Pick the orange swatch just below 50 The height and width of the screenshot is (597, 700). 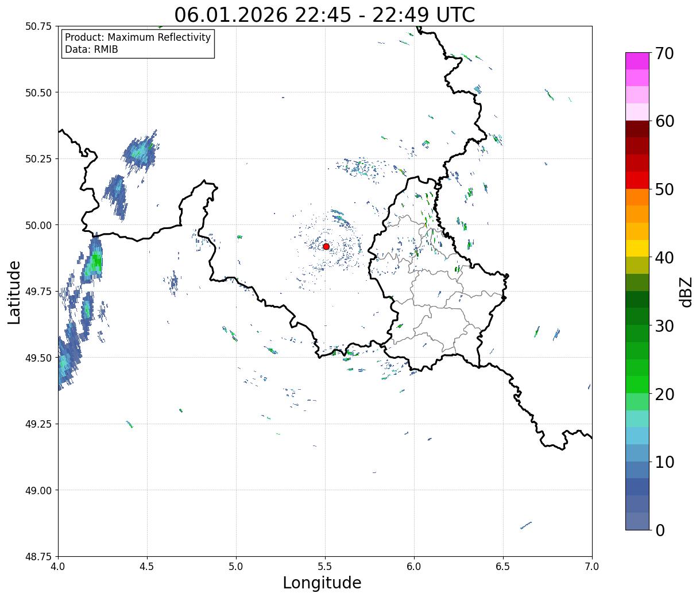click(x=637, y=197)
